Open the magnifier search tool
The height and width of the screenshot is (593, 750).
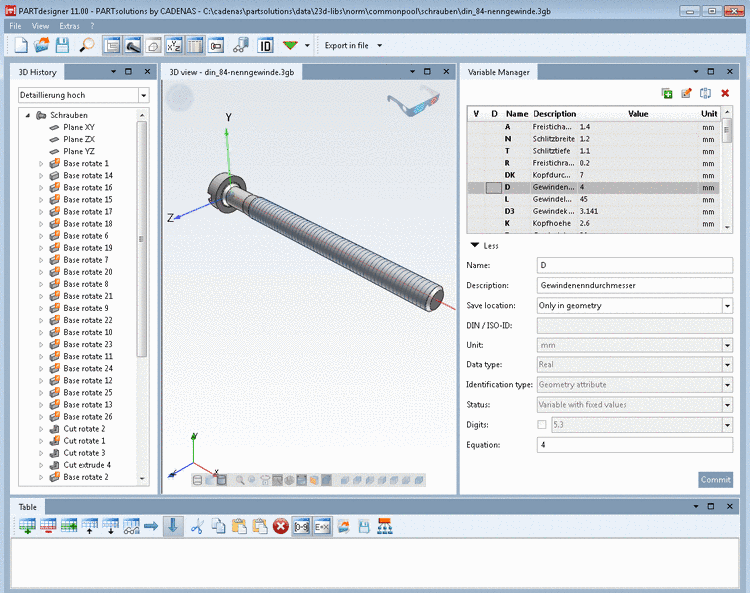coord(87,45)
